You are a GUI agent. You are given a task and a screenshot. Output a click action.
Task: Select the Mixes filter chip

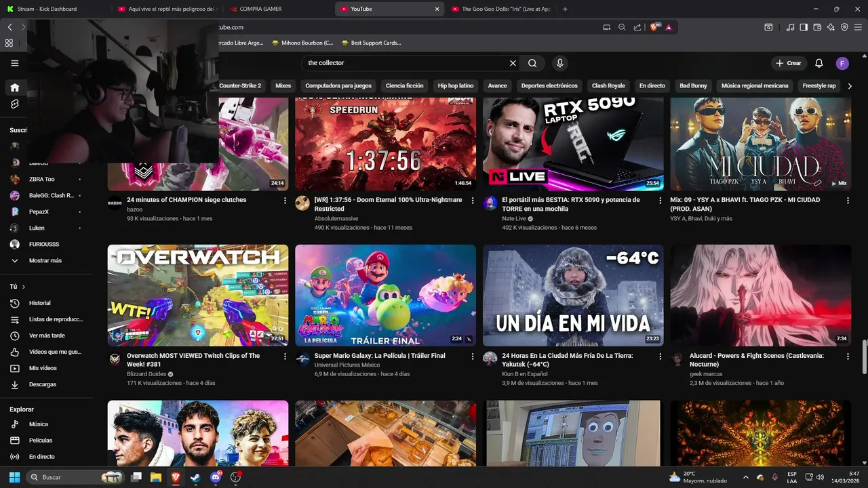(283, 86)
